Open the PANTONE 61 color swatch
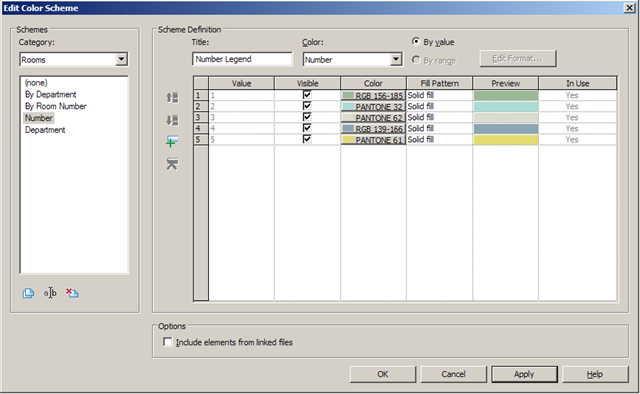 pos(373,139)
